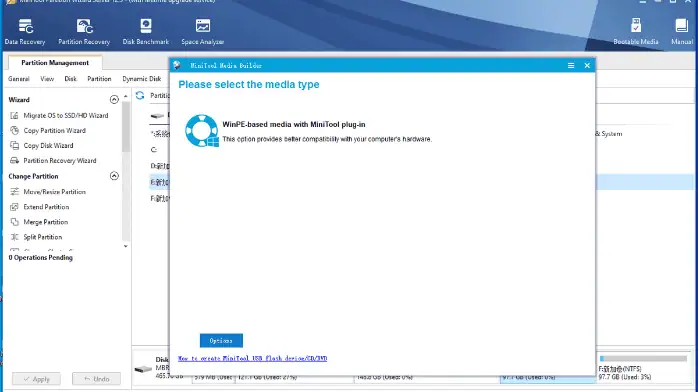The height and width of the screenshot is (392, 698).
Task: Click Merge Partition label
Action: 45,222
